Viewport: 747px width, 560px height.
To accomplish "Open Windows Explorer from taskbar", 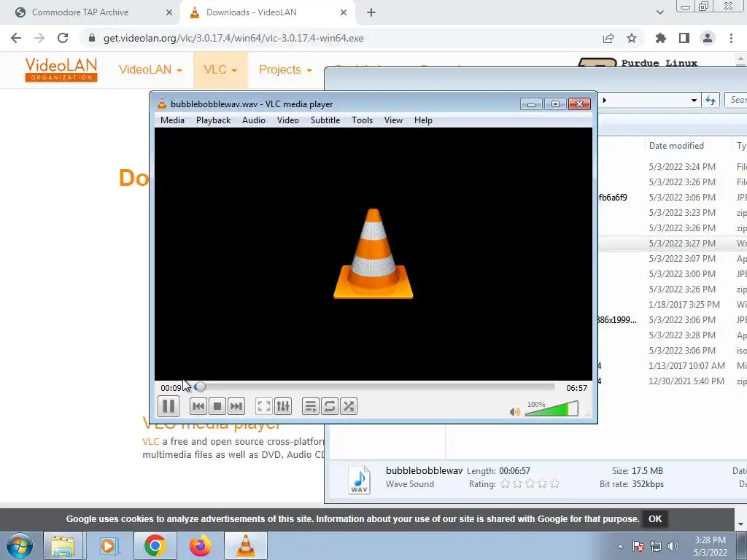I will coord(63,545).
